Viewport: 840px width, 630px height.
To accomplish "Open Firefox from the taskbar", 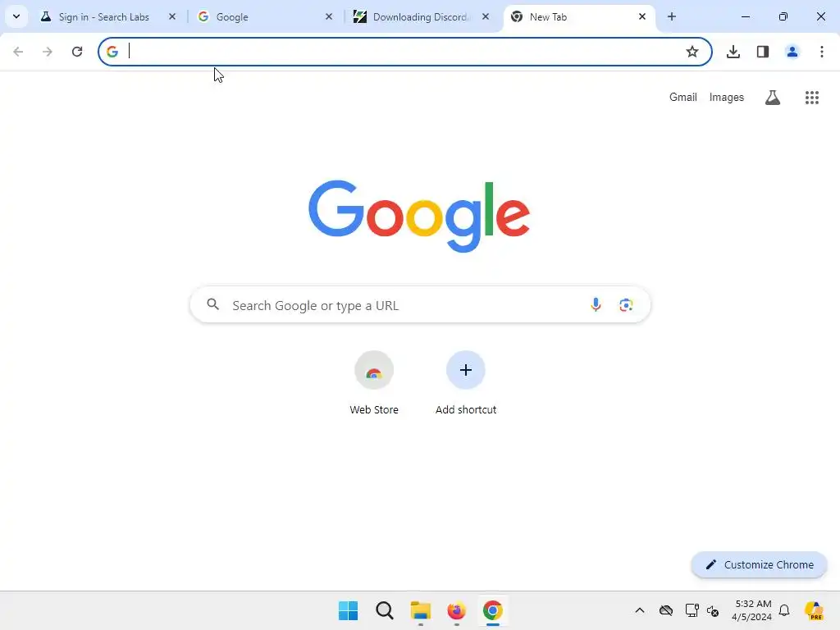I will 456,610.
